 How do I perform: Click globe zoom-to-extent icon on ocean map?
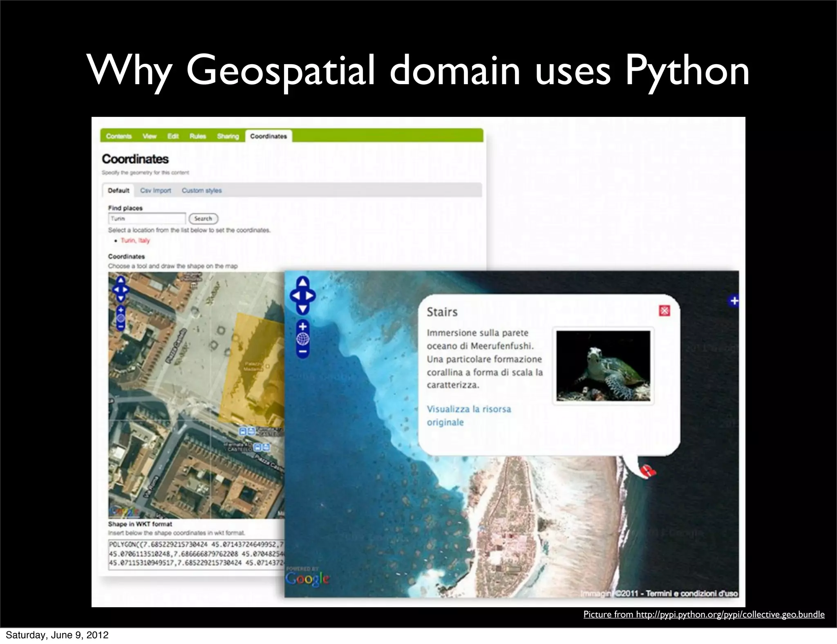(302, 339)
